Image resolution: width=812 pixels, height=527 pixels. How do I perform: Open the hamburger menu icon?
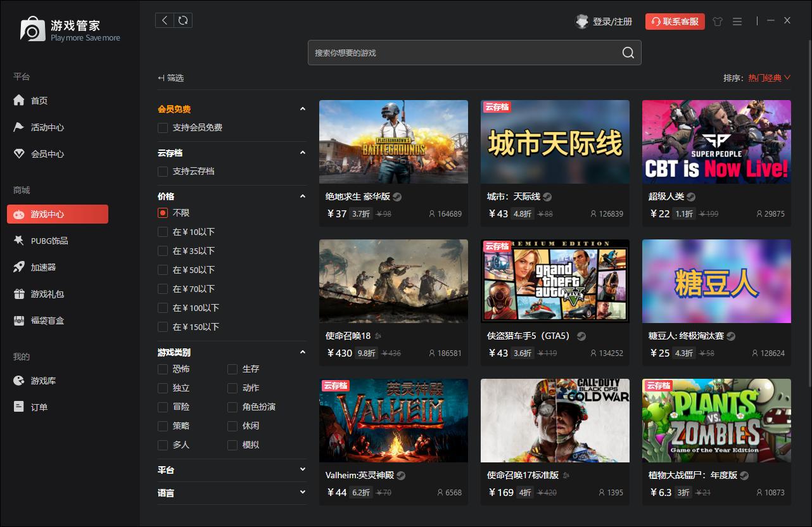click(x=737, y=21)
